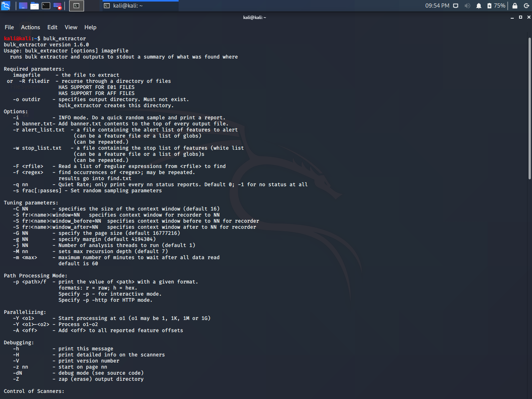Click the '-A <off>' offsets line
This screenshot has width=532, height=399.
point(98,330)
